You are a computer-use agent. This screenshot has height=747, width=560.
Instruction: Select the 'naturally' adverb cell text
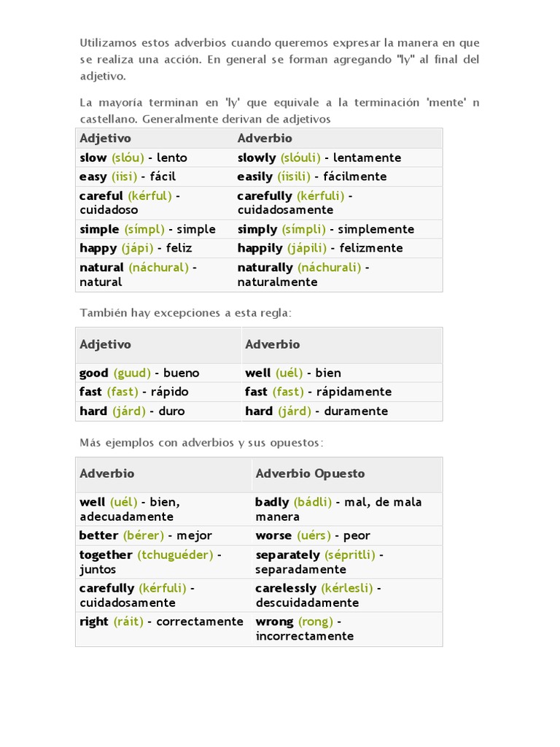(x=265, y=268)
